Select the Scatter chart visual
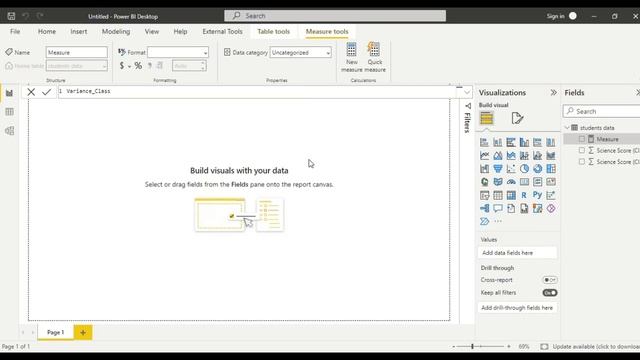Viewport: 640px width, 360px height. pyautogui.click(x=511, y=169)
